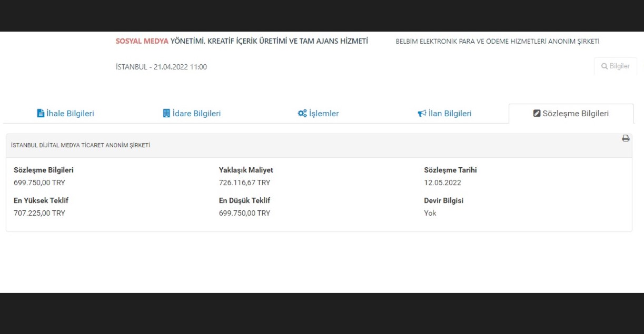This screenshot has width=644, height=334.
Task: Click the Devir Bilgisi value Yok
Action: (430, 213)
